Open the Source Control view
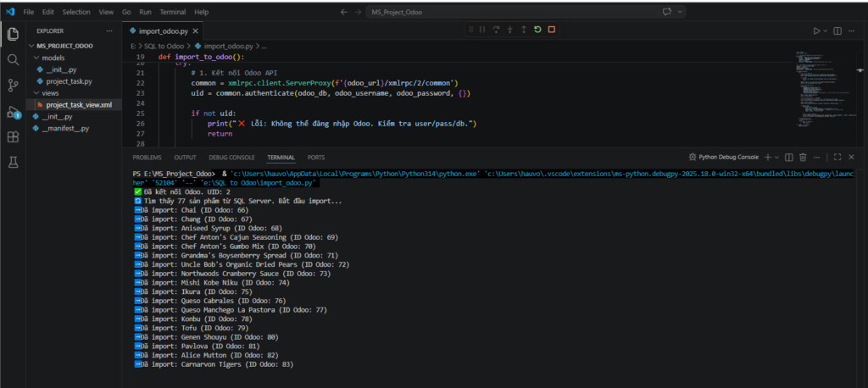The height and width of the screenshot is (388, 868). point(13,85)
